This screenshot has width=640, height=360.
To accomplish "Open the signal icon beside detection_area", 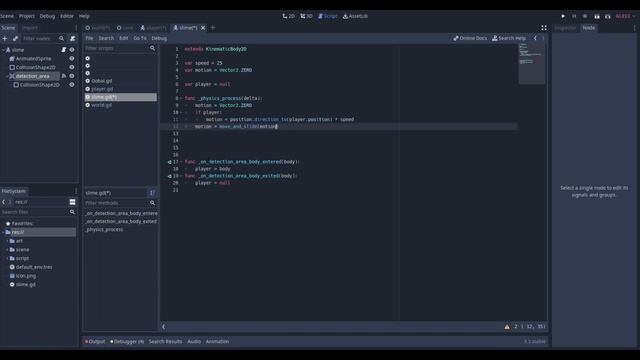I will (x=64, y=76).
